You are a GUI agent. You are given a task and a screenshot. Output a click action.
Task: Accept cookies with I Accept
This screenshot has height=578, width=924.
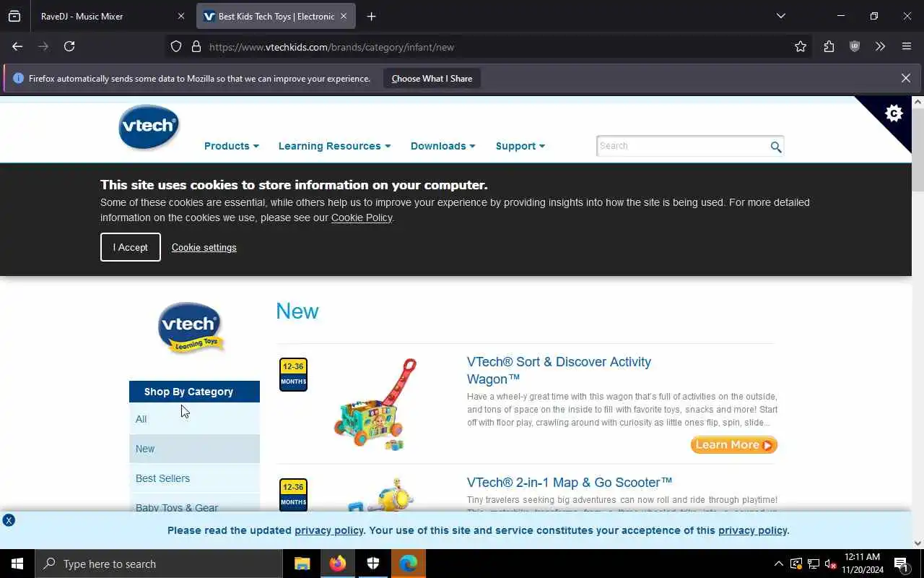tap(131, 247)
